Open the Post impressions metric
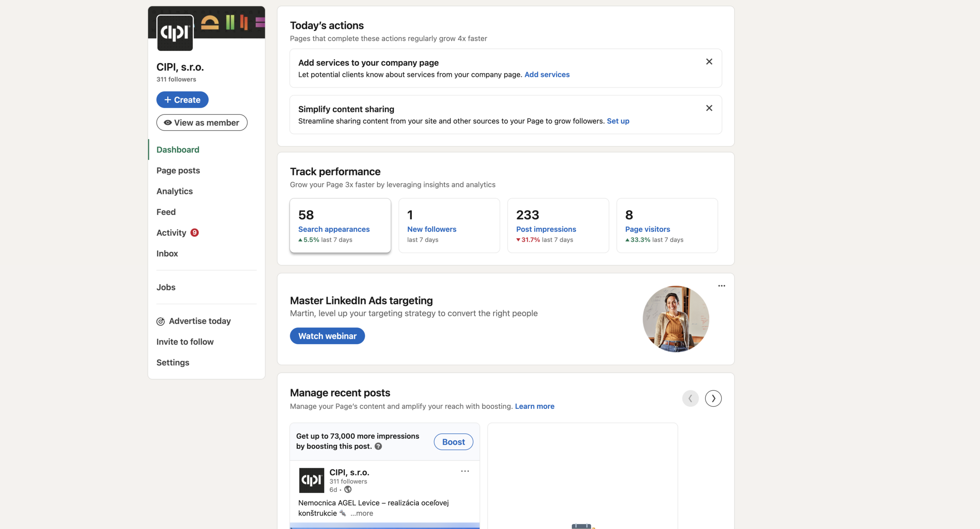This screenshot has height=529, width=980. [558, 225]
